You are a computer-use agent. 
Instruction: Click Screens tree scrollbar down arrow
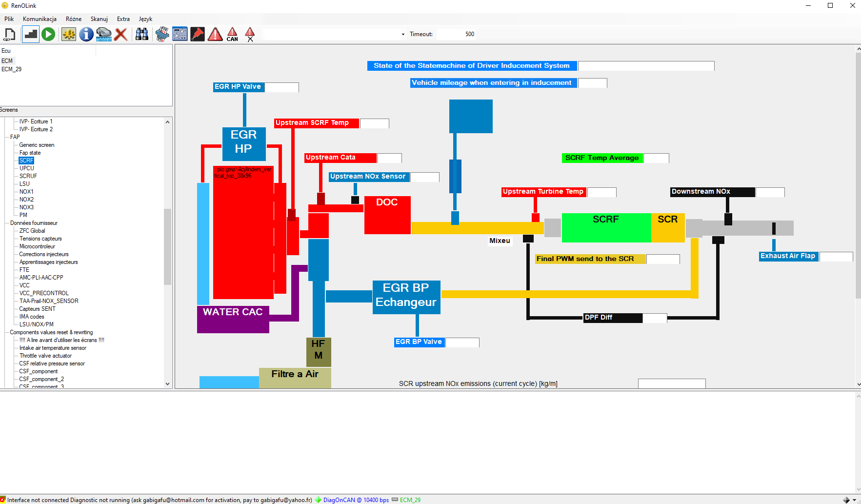click(168, 384)
